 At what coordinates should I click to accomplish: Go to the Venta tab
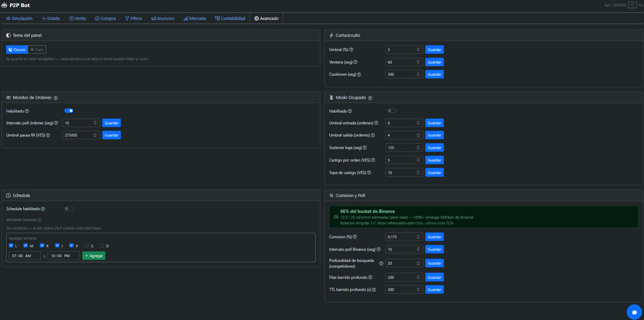pyautogui.click(x=77, y=18)
